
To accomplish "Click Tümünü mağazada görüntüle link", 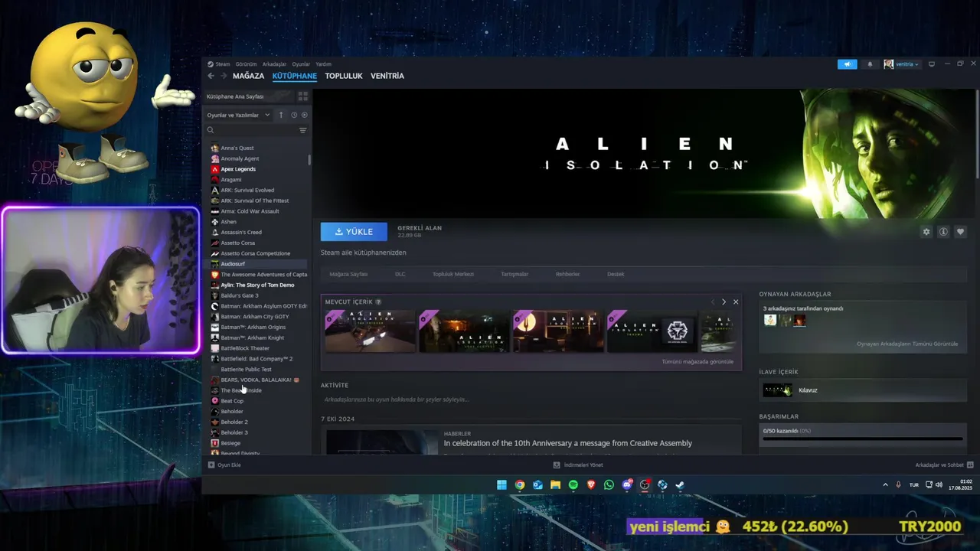I will (697, 361).
